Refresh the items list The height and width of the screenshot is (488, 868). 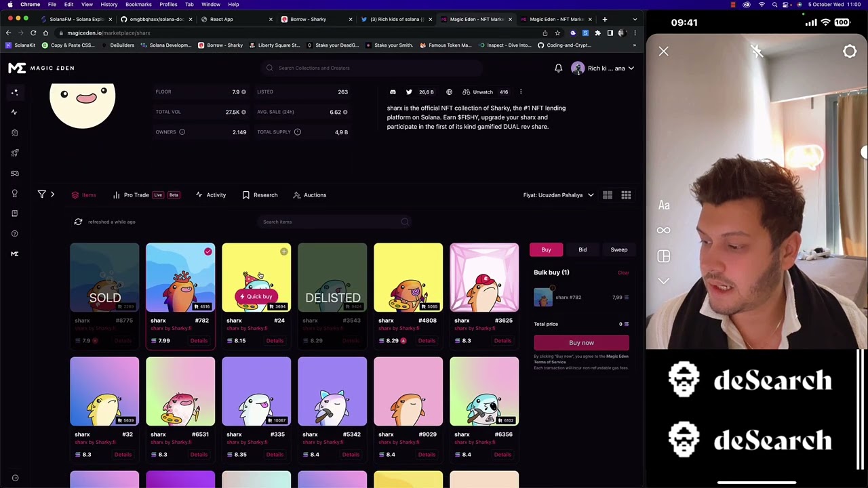78,222
